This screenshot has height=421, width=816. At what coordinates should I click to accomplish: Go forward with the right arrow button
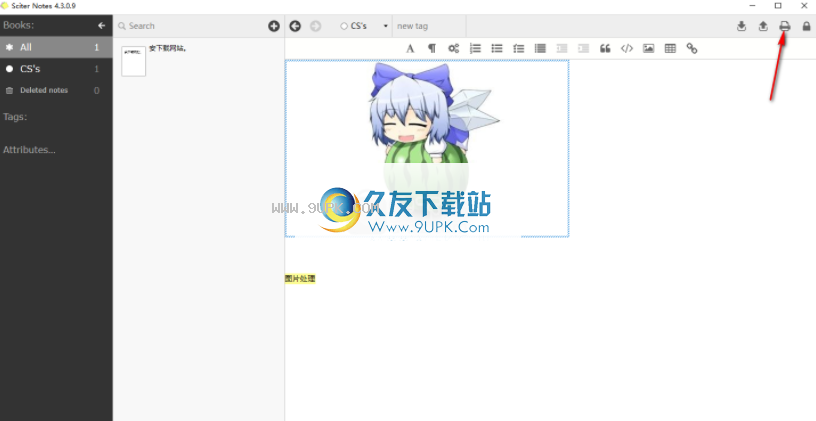[x=315, y=26]
